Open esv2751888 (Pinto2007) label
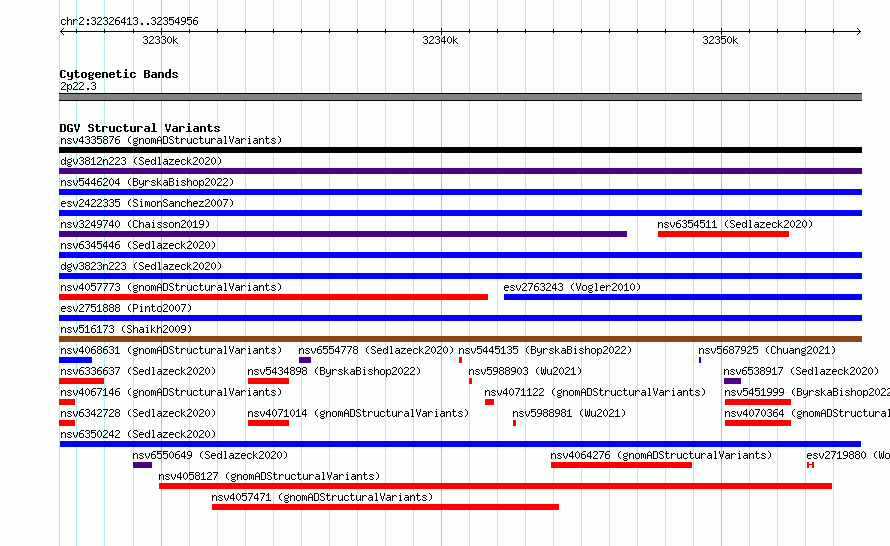The width and height of the screenshot is (890, 546). tap(126, 308)
